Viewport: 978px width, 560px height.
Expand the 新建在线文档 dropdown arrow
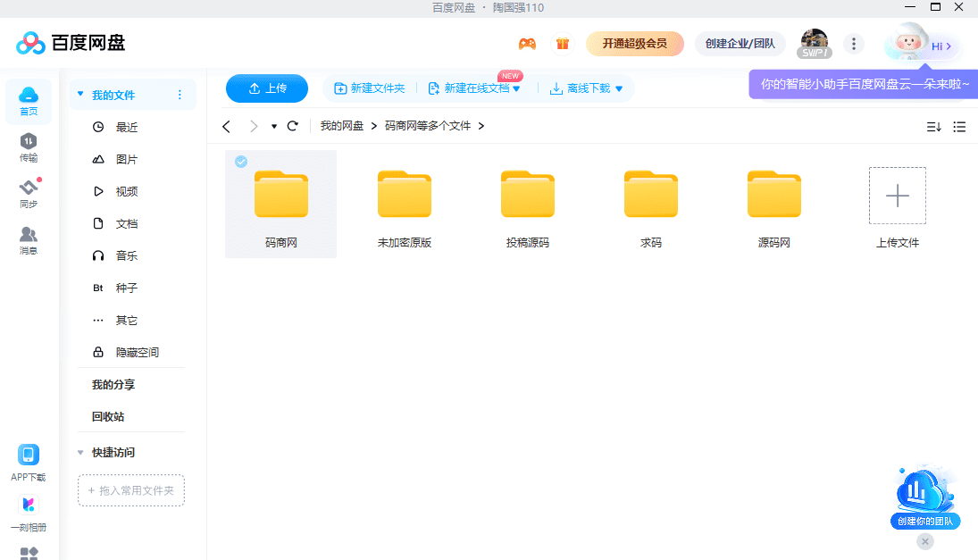(x=516, y=88)
